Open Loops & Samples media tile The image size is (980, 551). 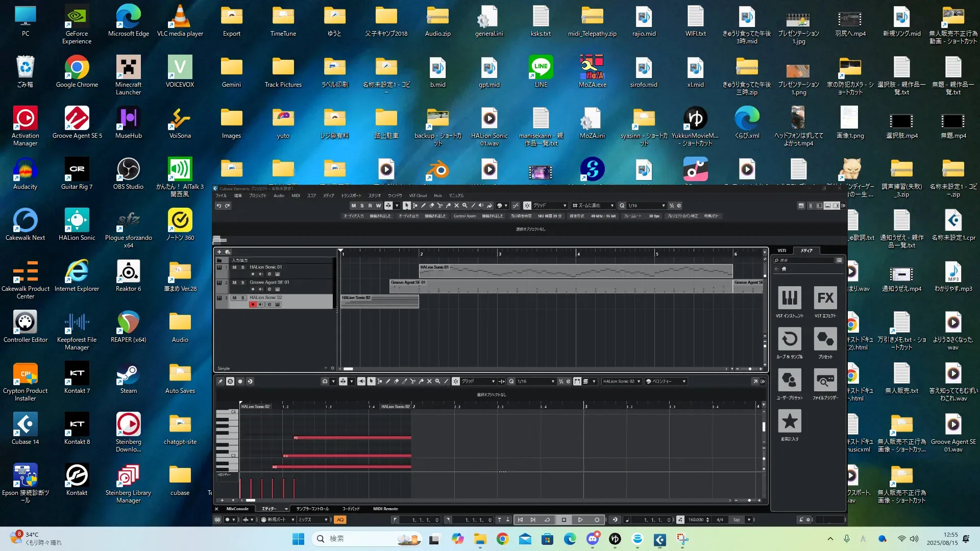point(789,339)
